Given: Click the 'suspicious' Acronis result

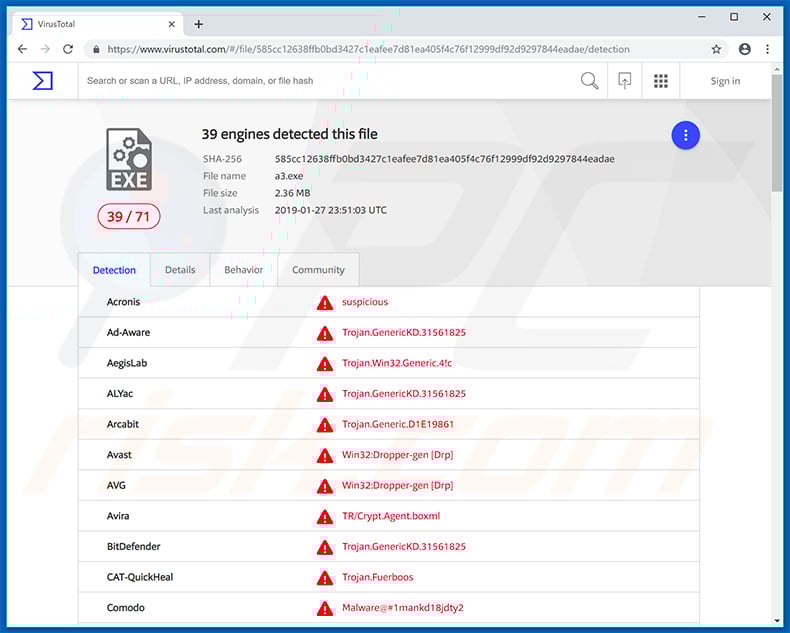Looking at the screenshot, I should [x=365, y=302].
